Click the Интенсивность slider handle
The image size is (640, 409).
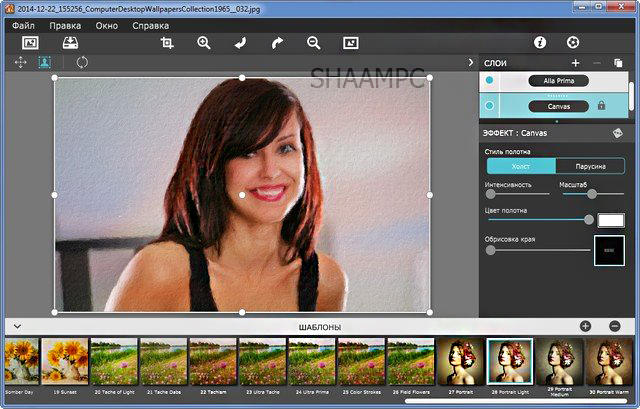(491, 194)
